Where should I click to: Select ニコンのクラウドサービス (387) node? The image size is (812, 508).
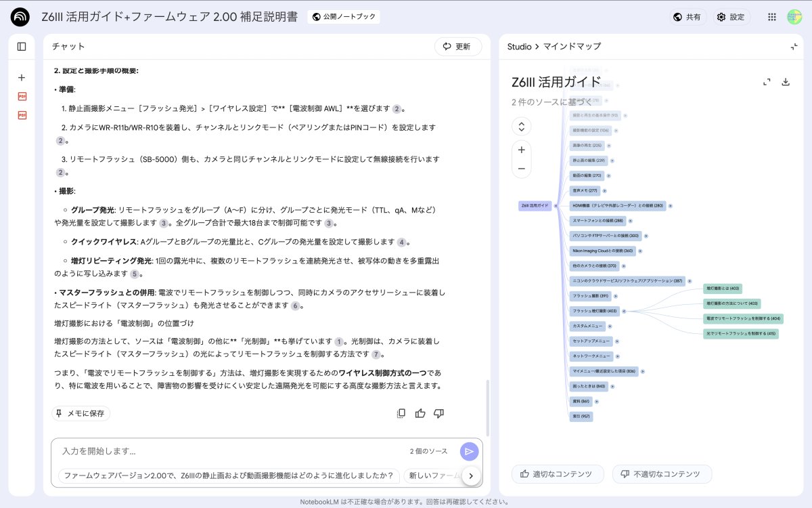click(627, 280)
